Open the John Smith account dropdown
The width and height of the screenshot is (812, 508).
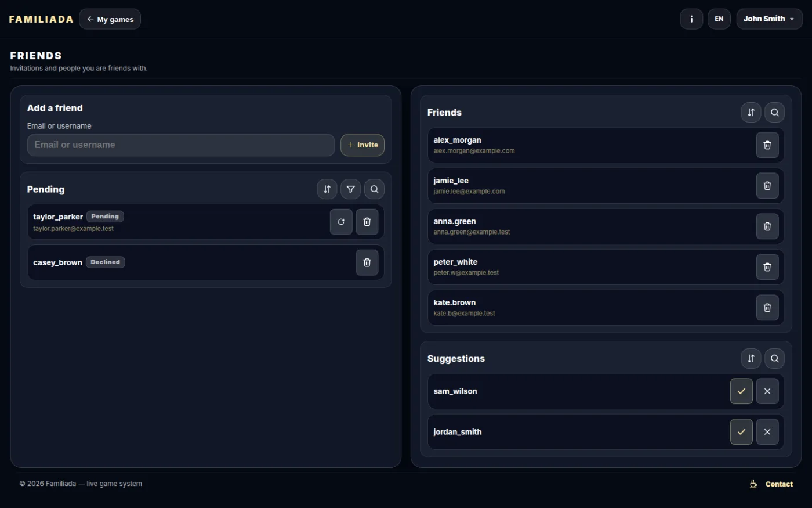click(x=770, y=19)
